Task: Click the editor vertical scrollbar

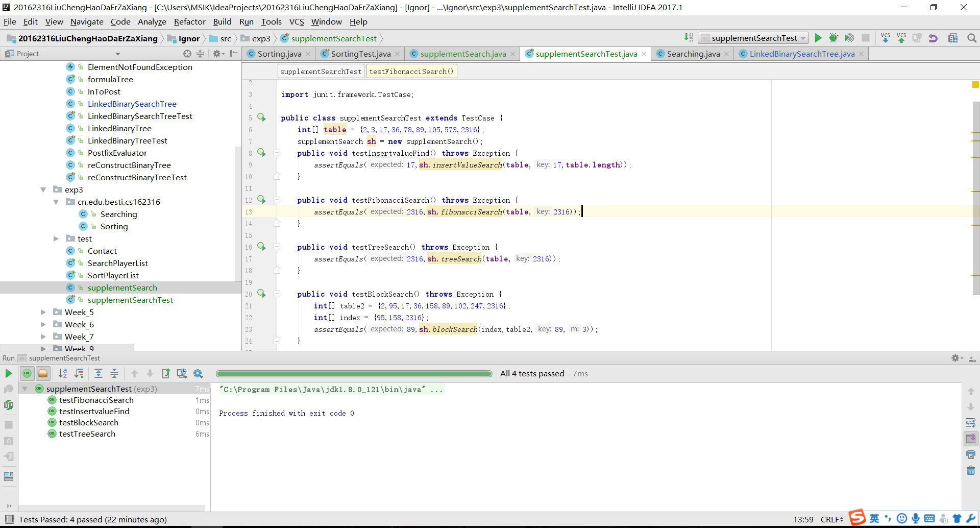Action: (976, 199)
